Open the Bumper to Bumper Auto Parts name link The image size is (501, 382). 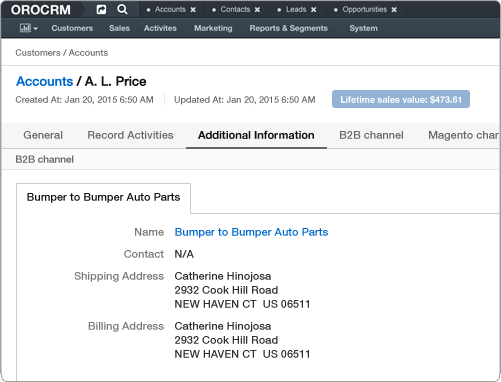tap(251, 232)
